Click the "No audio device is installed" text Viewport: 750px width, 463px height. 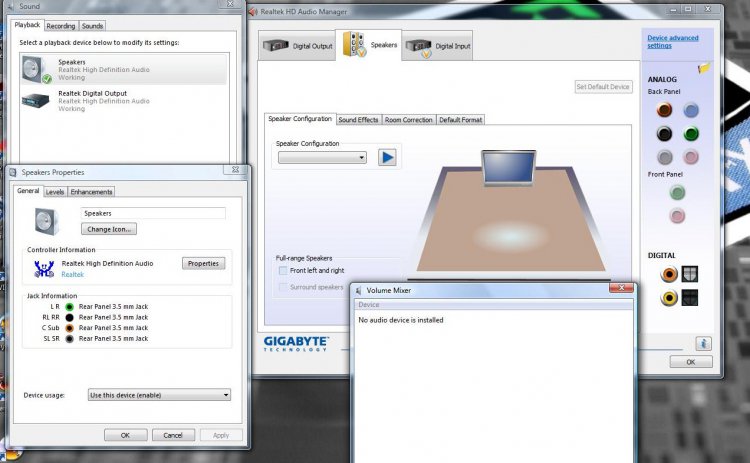coord(401,320)
